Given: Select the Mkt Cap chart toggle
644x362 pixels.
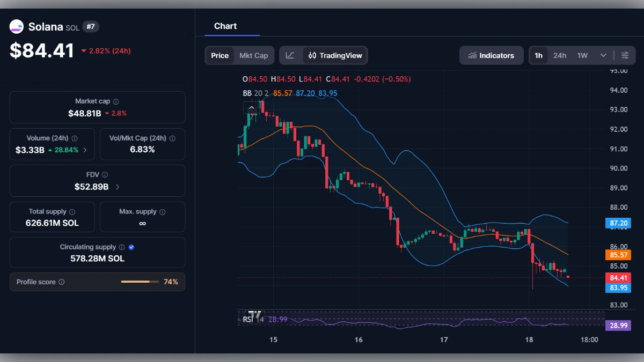Looking at the screenshot, I should pos(253,55).
